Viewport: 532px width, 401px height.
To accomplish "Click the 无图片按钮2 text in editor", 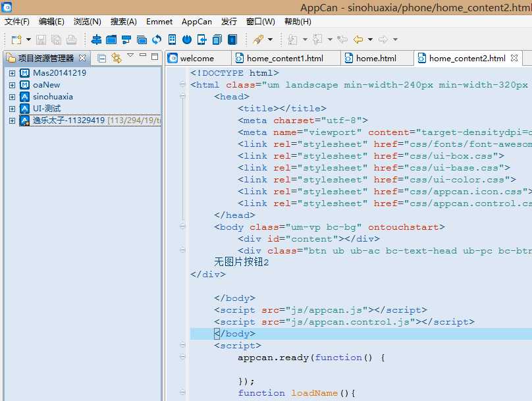I will 241,262.
